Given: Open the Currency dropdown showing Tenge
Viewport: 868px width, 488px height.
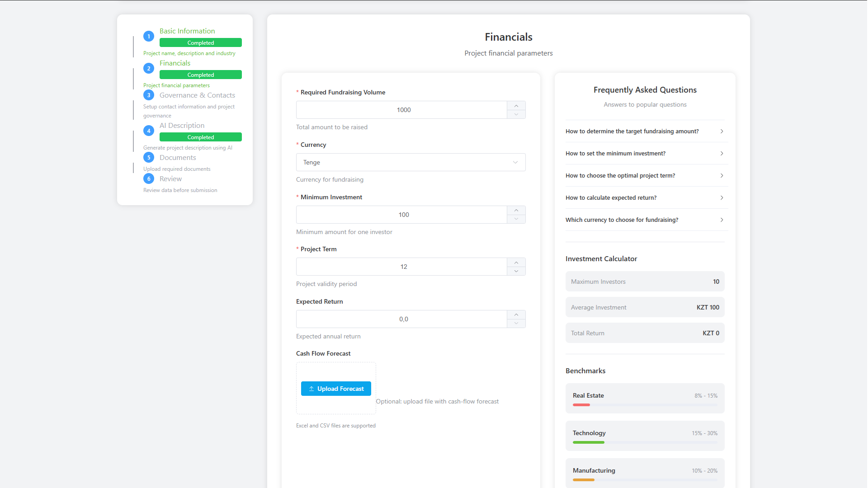Looking at the screenshot, I should [x=410, y=162].
